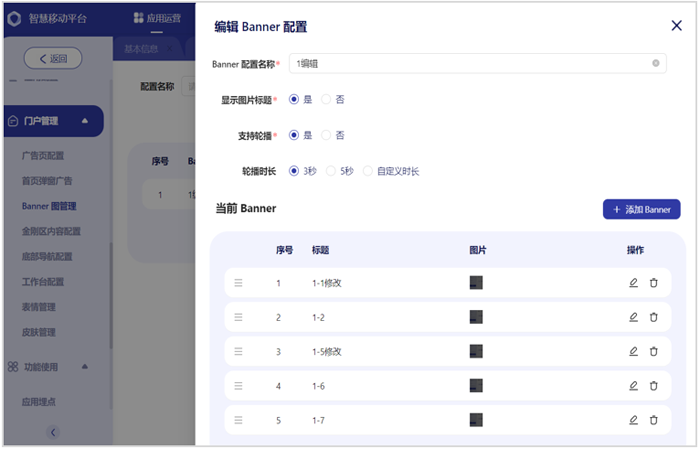Click edit pencil icon for row 1-6
Screen dimensions: 700x449
[x=633, y=385]
